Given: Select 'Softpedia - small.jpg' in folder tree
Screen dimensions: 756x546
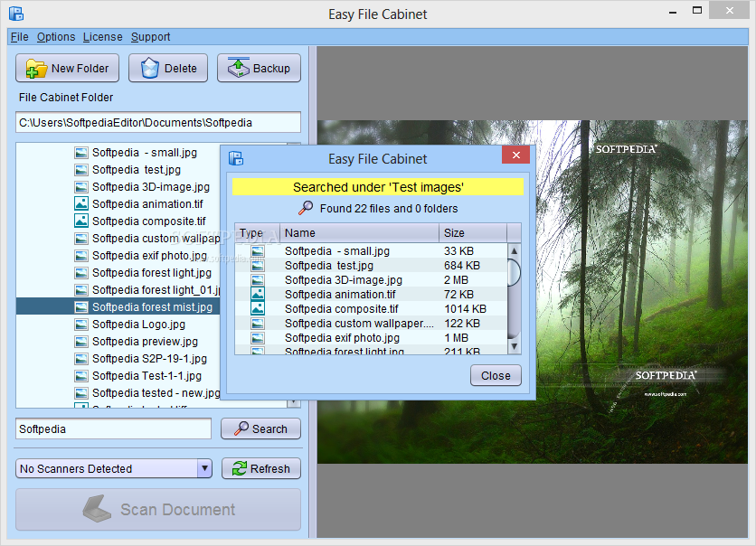Looking at the screenshot, I should click(145, 152).
